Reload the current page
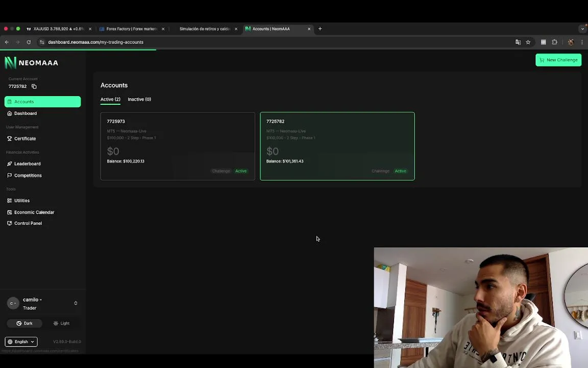The image size is (588, 368). coord(29,42)
